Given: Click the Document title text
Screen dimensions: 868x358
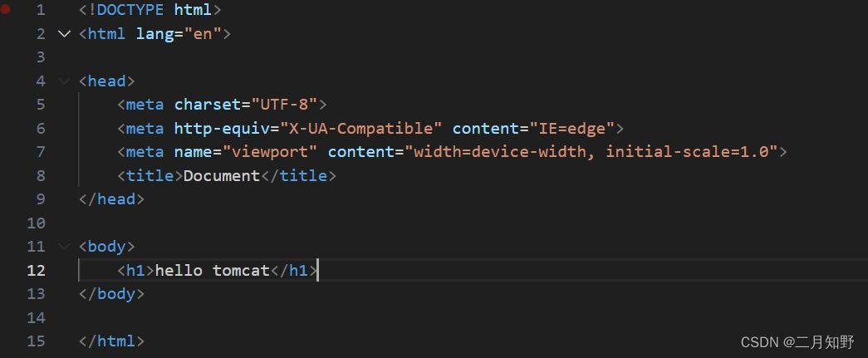Looking at the screenshot, I should pos(222,176).
